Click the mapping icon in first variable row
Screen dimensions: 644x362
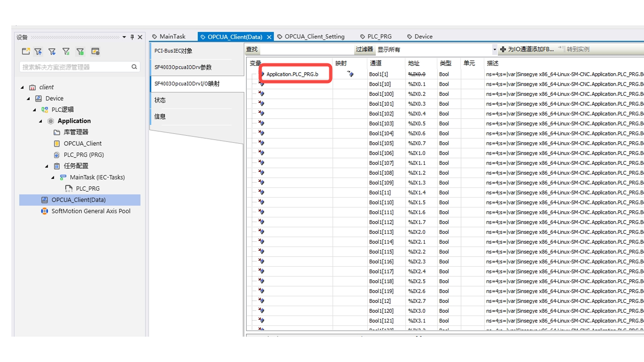(350, 74)
